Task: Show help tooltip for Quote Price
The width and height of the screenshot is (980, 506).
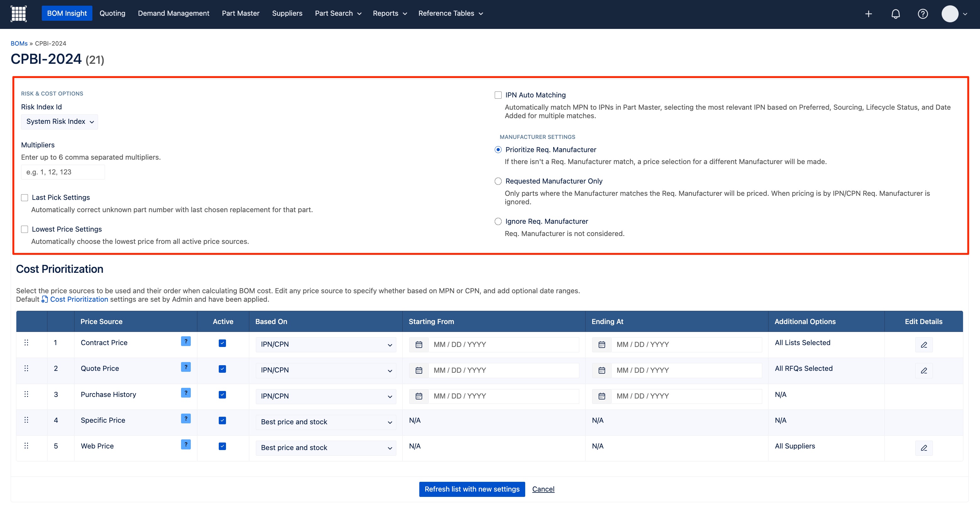Action: (186, 367)
